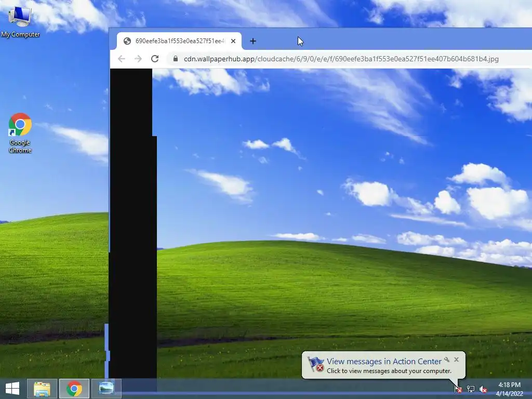532x399 pixels.
Task: Click View messages in Action Center
Action: point(384,362)
